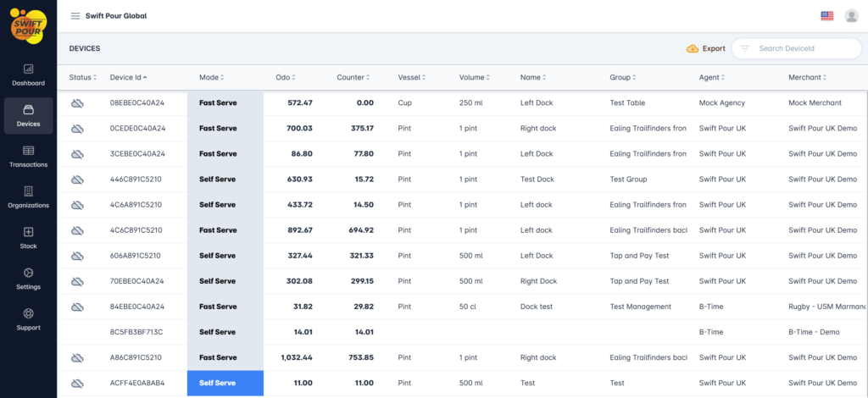The image size is (868, 398).
Task: Sort by the Merchant column header
Action: click(x=806, y=78)
